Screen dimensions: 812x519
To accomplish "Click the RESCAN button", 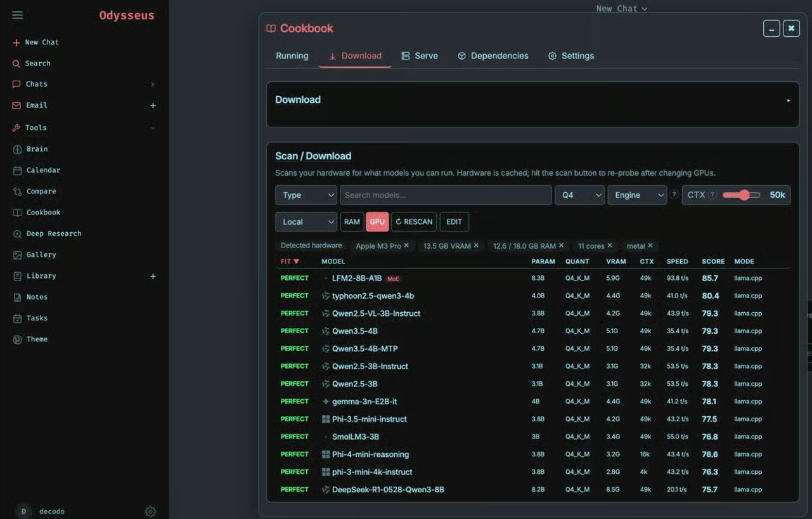I will (x=414, y=221).
